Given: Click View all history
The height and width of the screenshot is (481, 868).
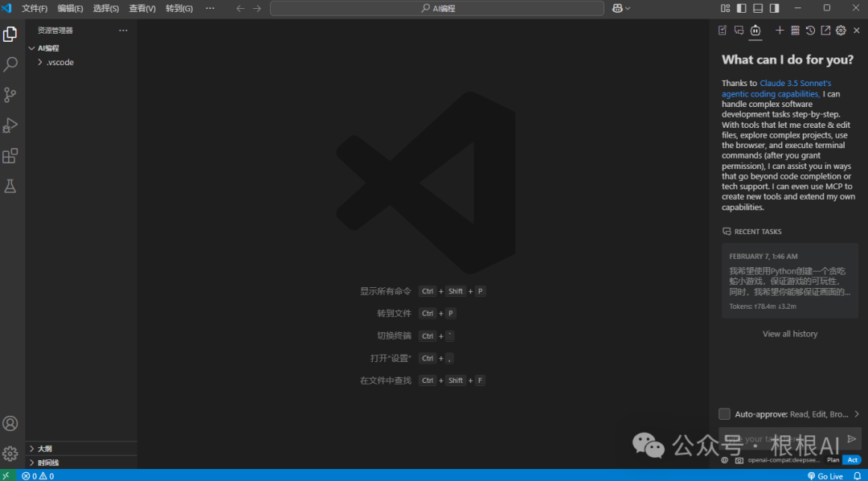Looking at the screenshot, I should click(790, 334).
